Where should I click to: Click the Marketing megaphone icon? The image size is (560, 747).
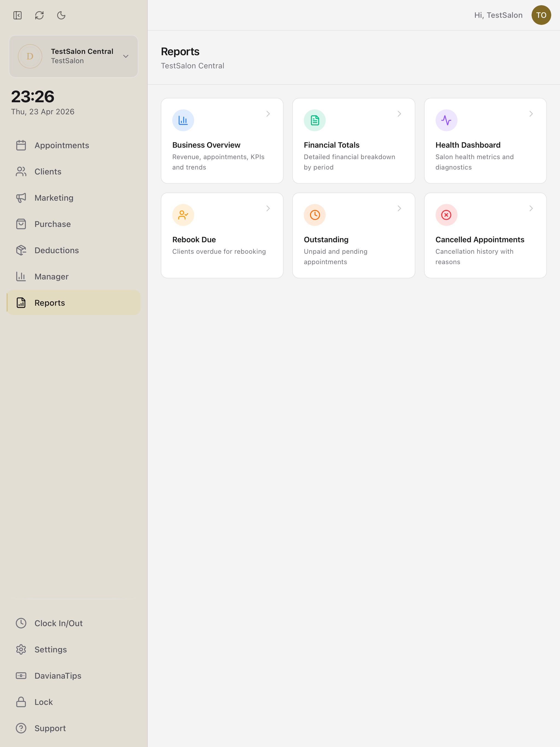pyautogui.click(x=21, y=198)
